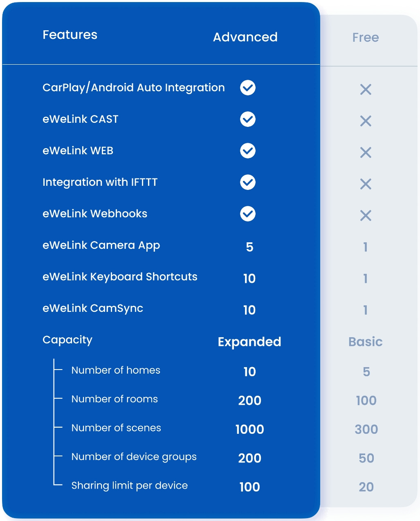Click the Capacity section label

point(67,340)
